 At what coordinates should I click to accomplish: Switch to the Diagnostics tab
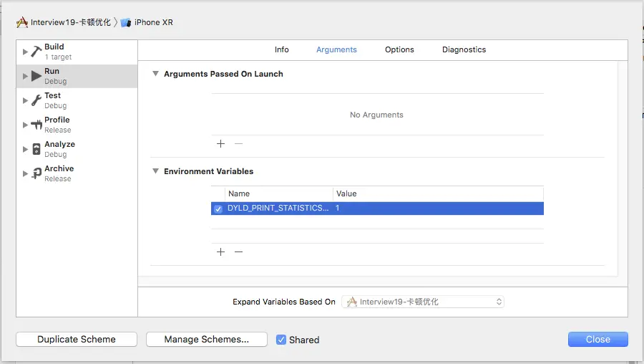coord(464,49)
